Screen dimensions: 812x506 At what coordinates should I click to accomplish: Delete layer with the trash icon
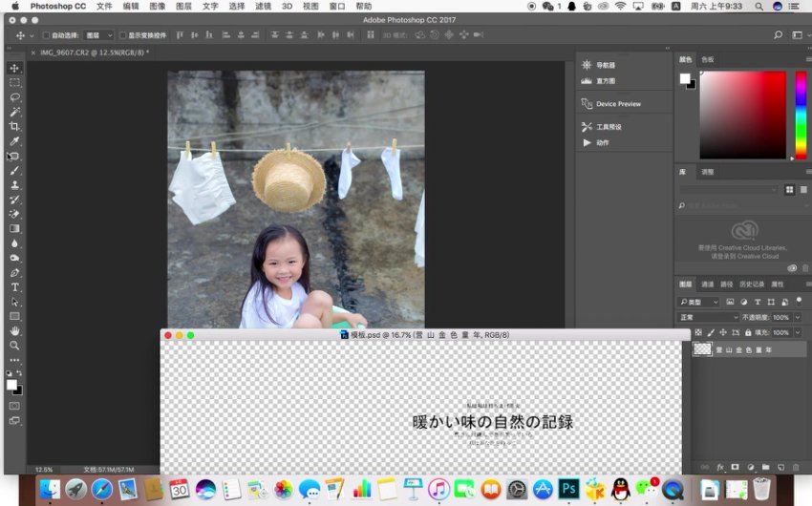pos(796,467)
